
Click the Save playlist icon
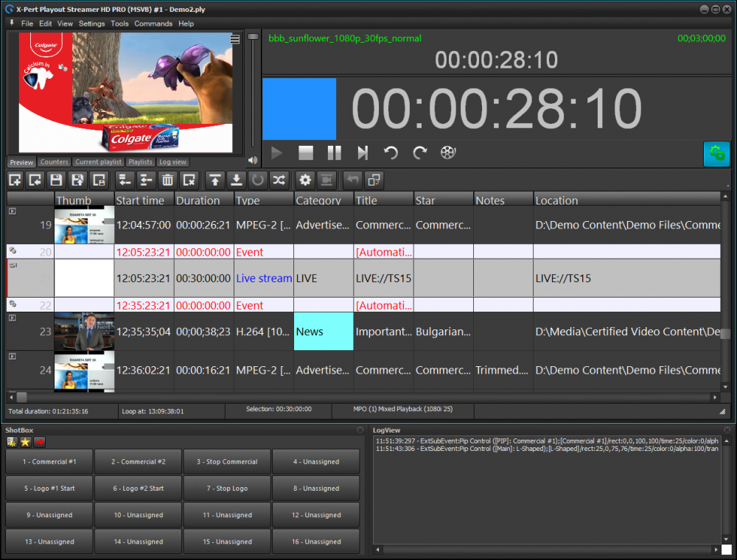point(56,179)
